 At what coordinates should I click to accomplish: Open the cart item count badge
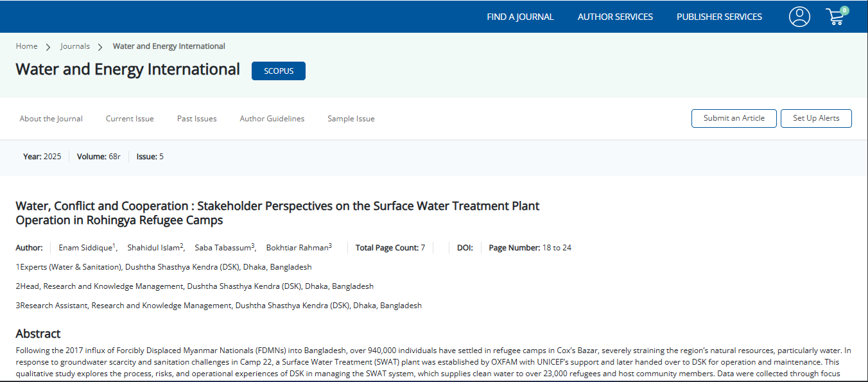pos(844,9)
